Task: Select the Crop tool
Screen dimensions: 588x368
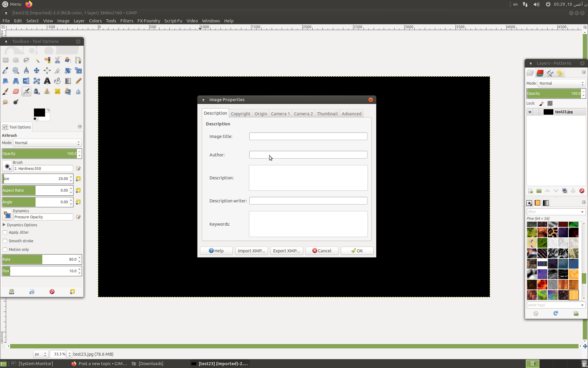Action: [x=58, y=71]
